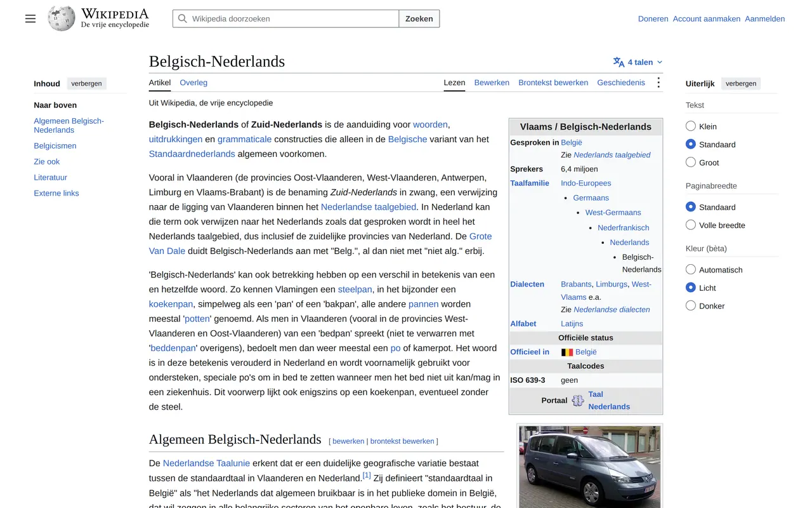The width and height of the screenshot is (812, 508).
Task: Hide the Uiterlijk appearance panel
Action: [741, 83]
